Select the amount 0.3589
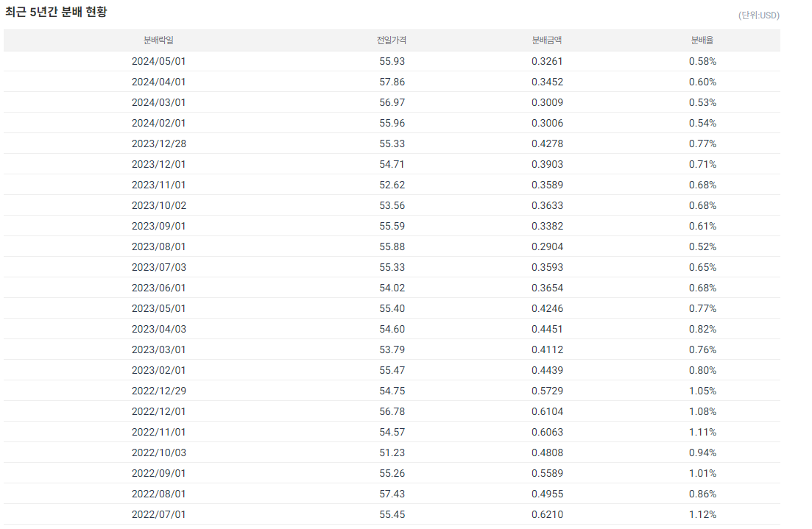Viewport: 812px width, 529px height. tap(547, 185)
